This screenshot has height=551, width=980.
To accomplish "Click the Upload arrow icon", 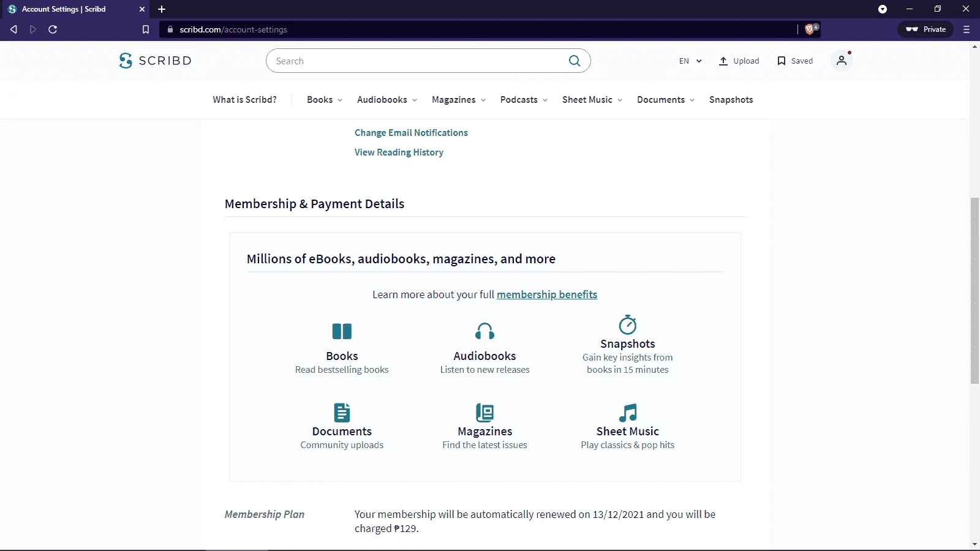I will click(x=723, y=61).
